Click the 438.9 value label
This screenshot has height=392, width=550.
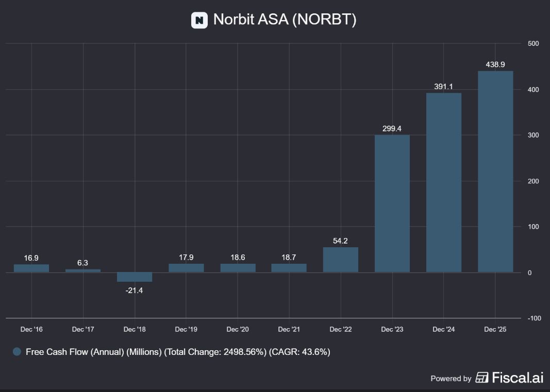(x=495, y=64)
